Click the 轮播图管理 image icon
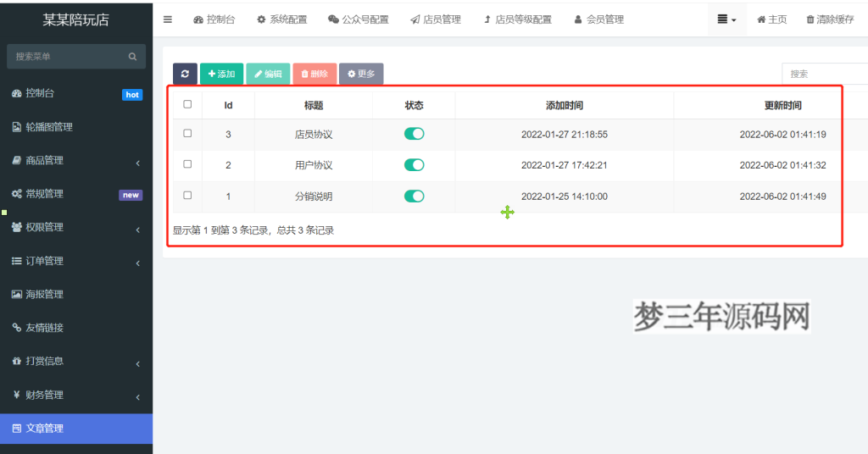Image resolution: width=868 pixels, height=454 pixels. (17, 127)
